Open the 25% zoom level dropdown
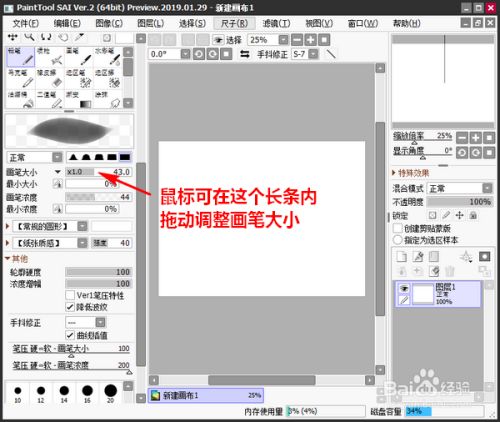Screen dimensions: 500x422 (283, 40)
